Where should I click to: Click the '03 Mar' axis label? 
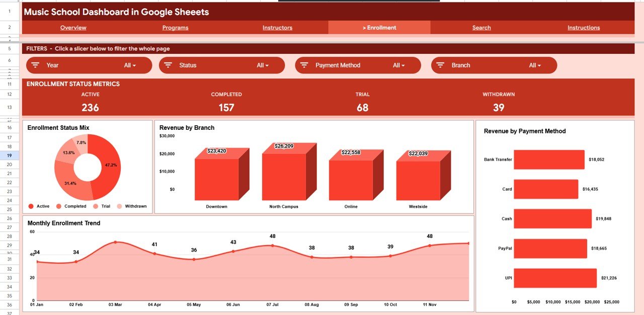coord(115,304)
